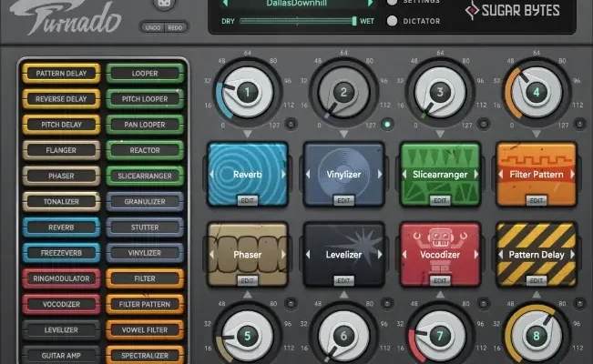
Task: Click the Dry/Wet mix slider
Action: click(x=298, y=20)
